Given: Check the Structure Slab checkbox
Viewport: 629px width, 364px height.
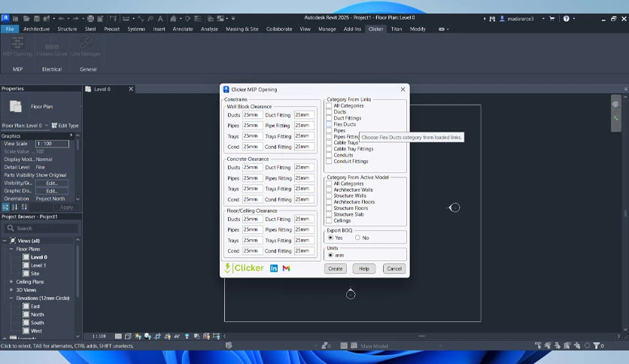Looking at the screenshot, I should click(x=329, y=214).
